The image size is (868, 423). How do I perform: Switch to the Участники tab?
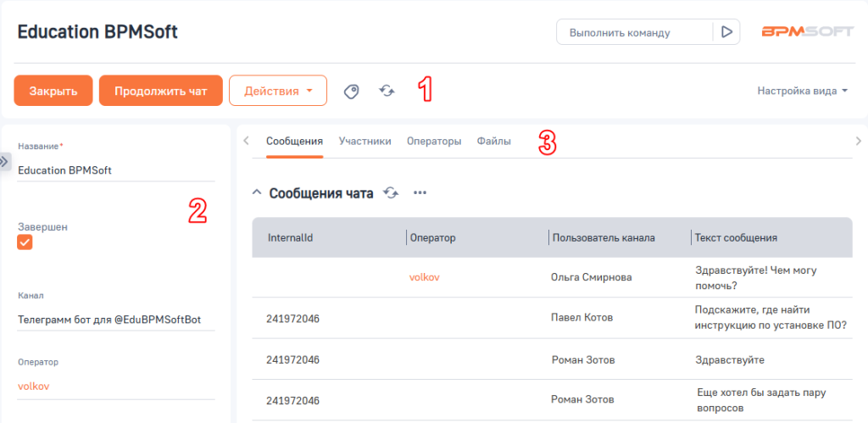pos(364,142)
